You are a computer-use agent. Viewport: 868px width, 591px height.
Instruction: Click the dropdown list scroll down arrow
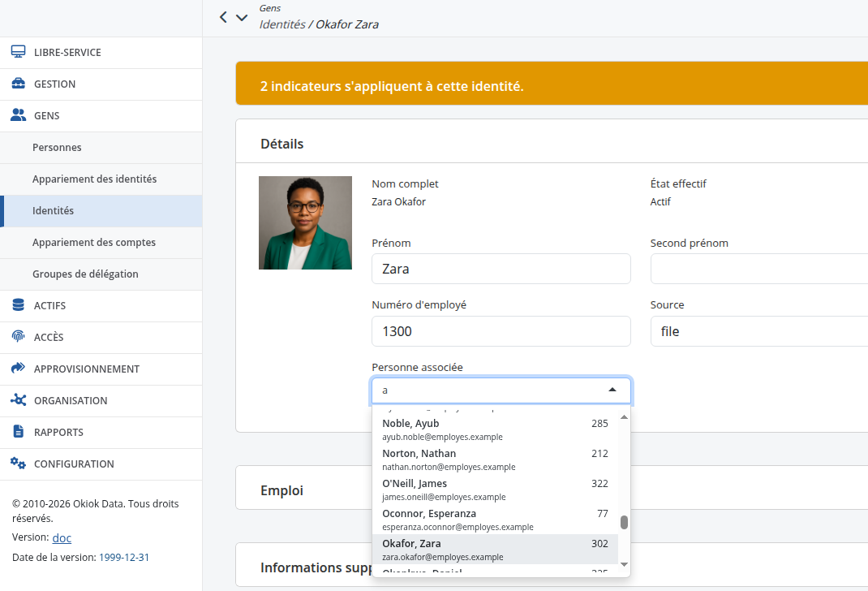(x=624, y=564)
